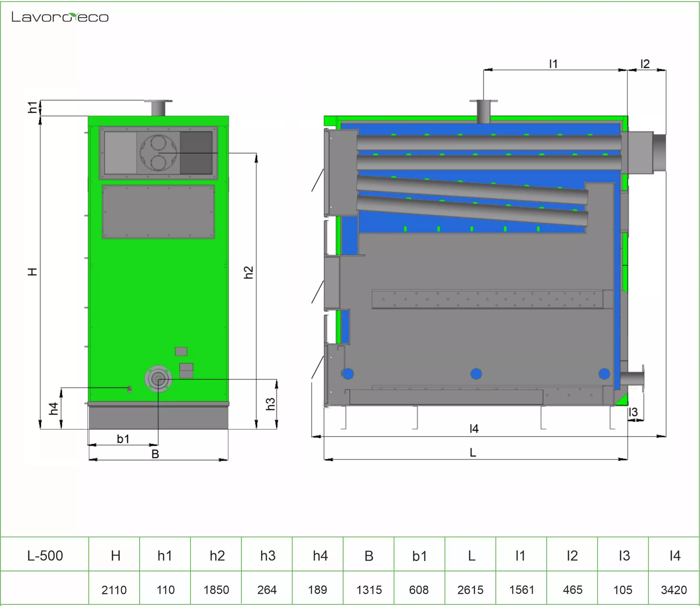Click the gray middle door panel on front view
700x606 pixels.
pyautogui.click(x=158, y=212)
